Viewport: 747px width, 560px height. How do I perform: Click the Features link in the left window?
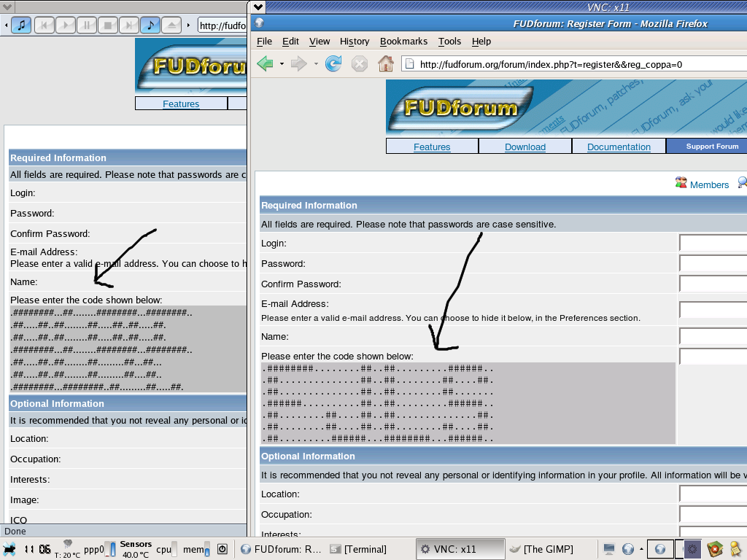pos(181,104)
